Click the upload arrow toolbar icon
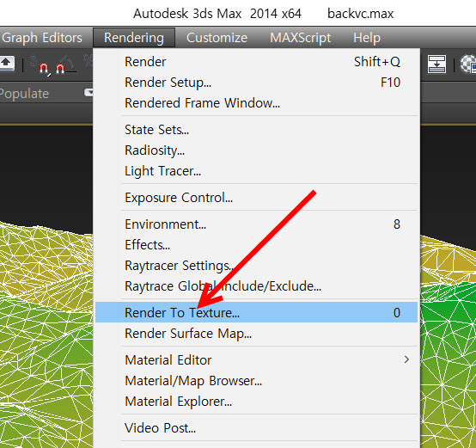Screen dimensions: 476x448 coord(7,64)
